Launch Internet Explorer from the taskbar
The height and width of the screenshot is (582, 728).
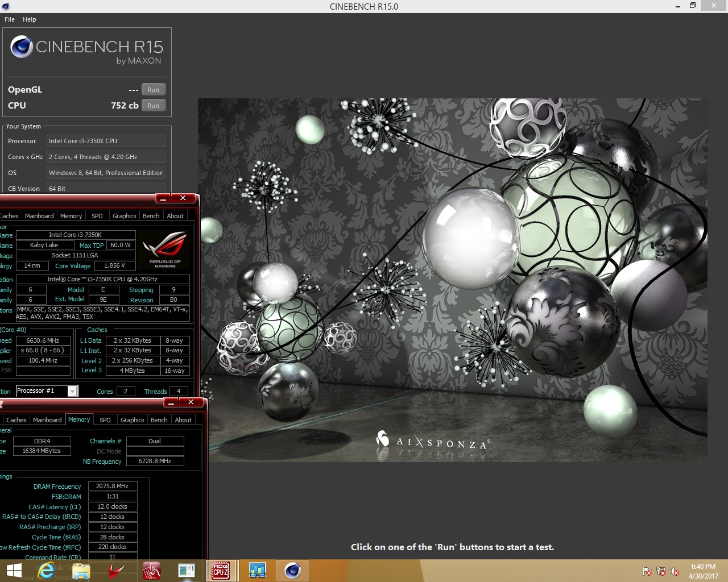click(47, 571)
